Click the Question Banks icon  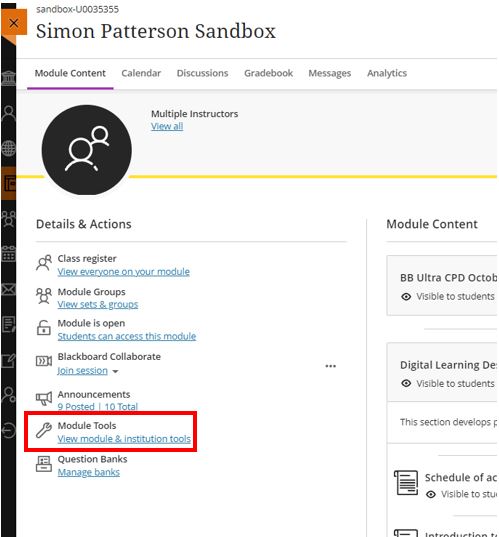(44, 464)
